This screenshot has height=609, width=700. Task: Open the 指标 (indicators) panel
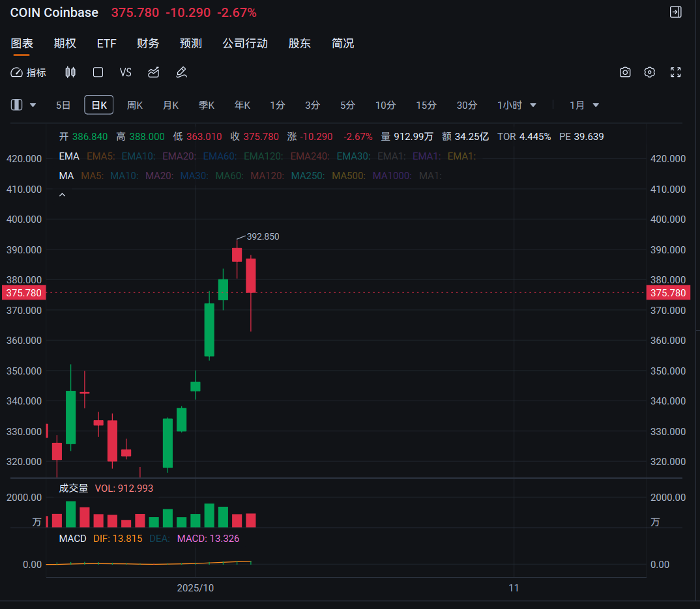28,72
